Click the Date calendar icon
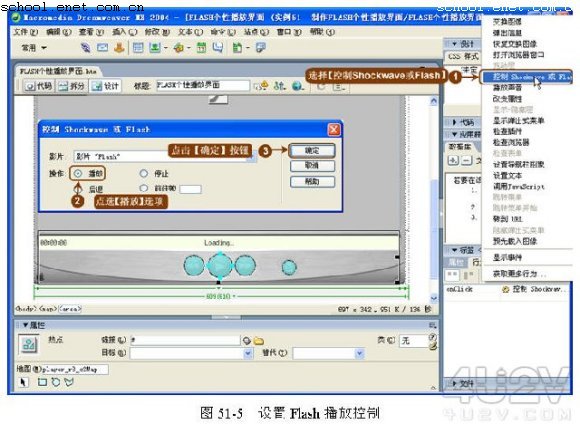The image size is (580, 424). 201,48
